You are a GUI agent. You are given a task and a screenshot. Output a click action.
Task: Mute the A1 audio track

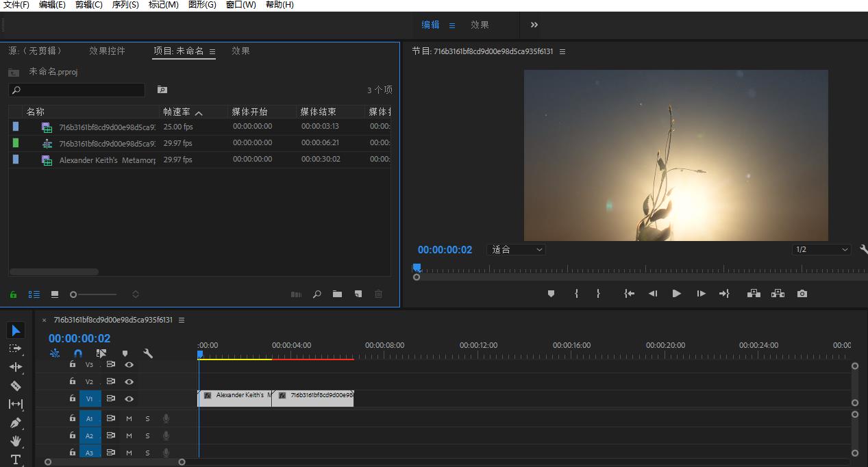[x=129, y=418]
